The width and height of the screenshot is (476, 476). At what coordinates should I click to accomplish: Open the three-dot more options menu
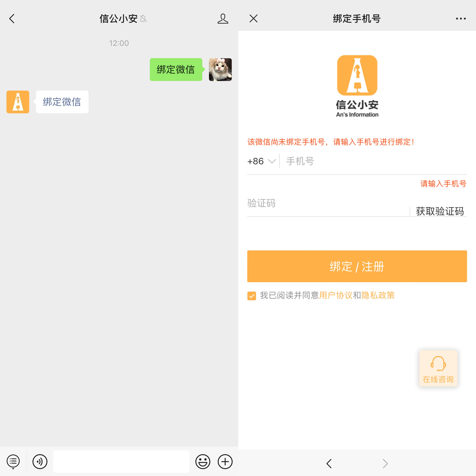(x=461, y=18)
